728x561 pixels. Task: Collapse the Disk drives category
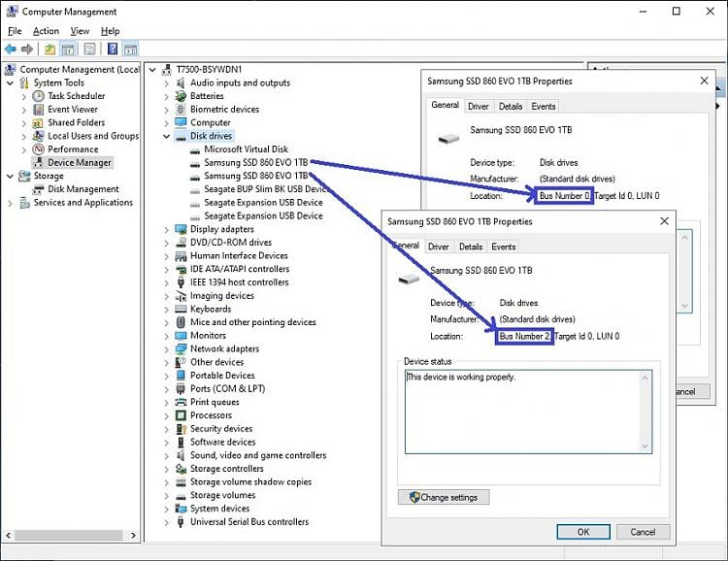[x=166, y=136]
